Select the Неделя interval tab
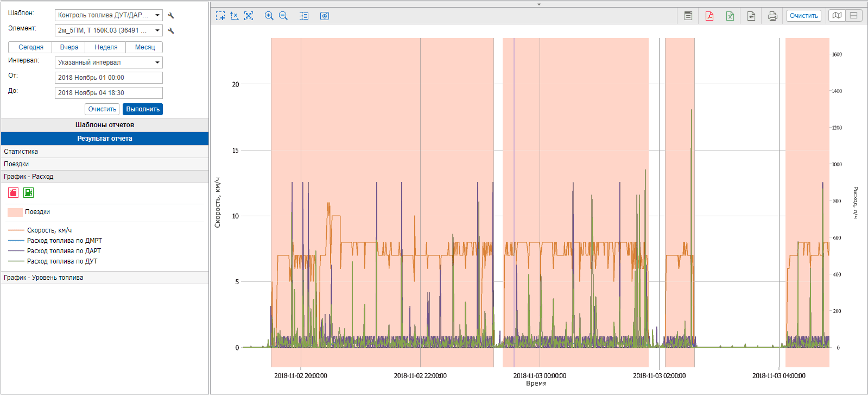The width and height of the screenshot is (868, 395). point(106,47)
